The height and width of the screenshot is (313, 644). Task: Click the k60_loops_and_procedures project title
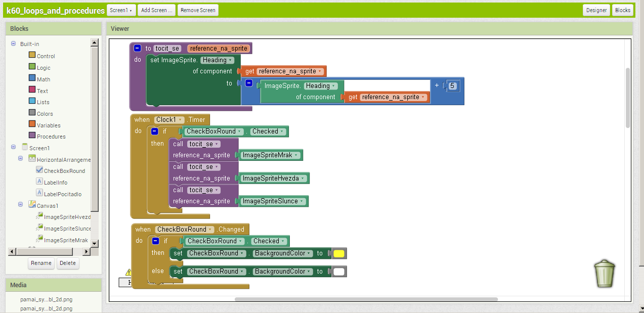click(55, 10)
